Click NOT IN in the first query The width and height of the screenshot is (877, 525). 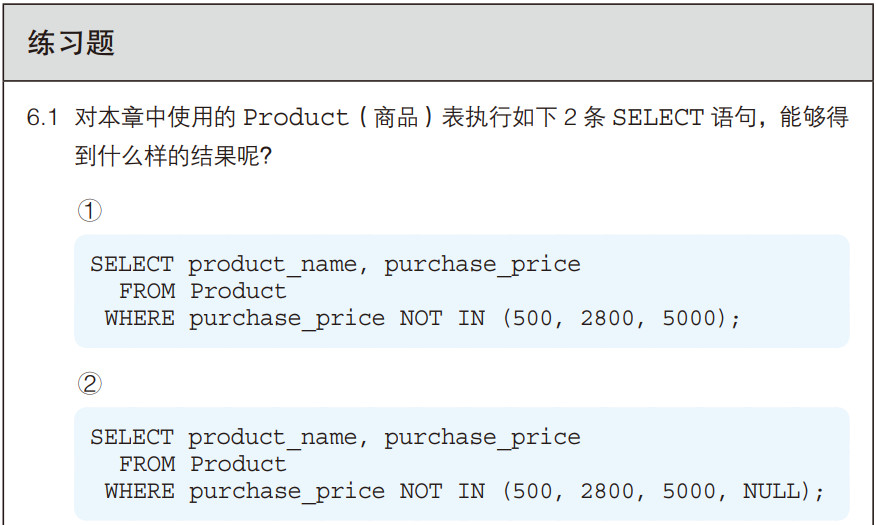point(442,318)
